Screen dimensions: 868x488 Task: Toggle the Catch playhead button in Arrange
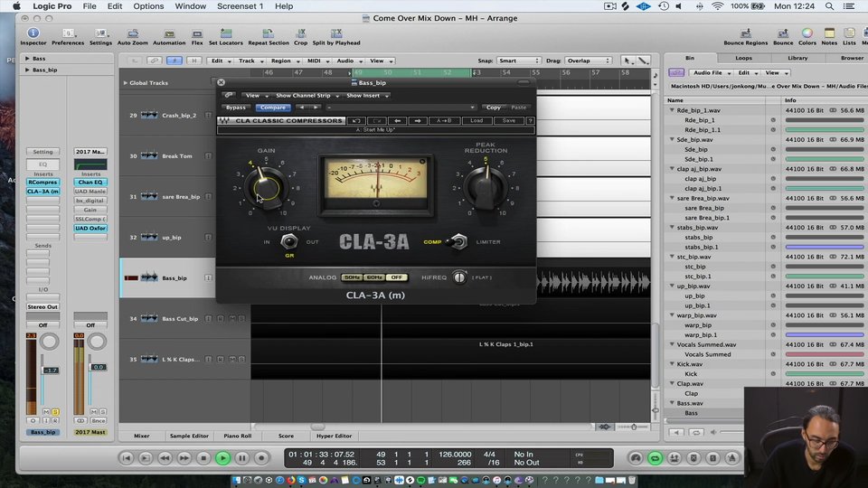point(174,61)
